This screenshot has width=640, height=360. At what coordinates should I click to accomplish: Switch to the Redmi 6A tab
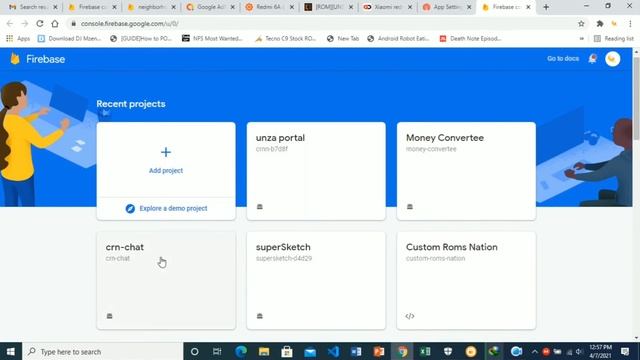click(269, 7)
